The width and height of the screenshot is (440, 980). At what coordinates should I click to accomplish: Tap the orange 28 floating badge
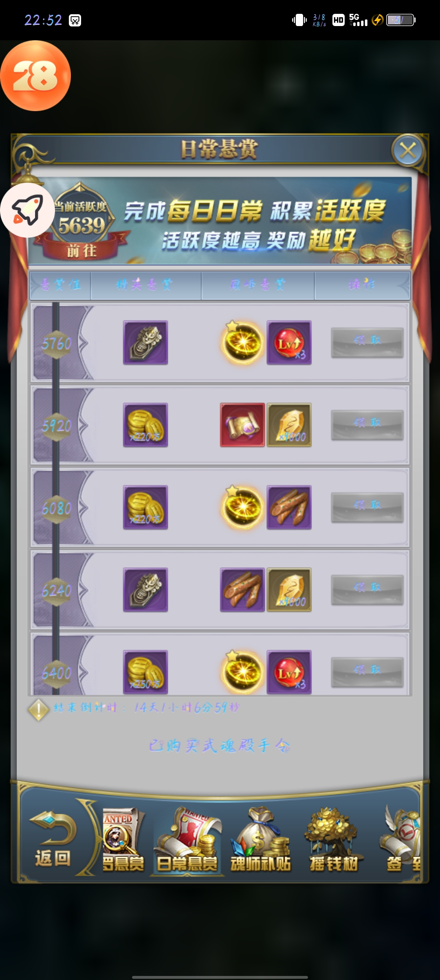(x=35, y=76)
